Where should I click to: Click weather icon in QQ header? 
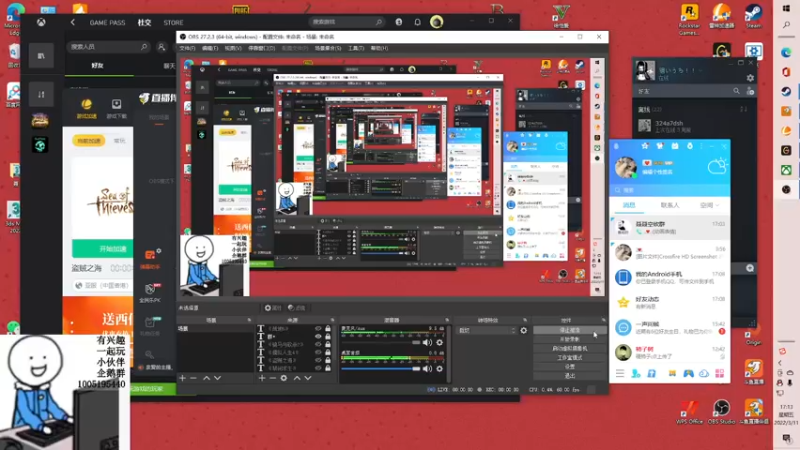[x=717, y=166]
